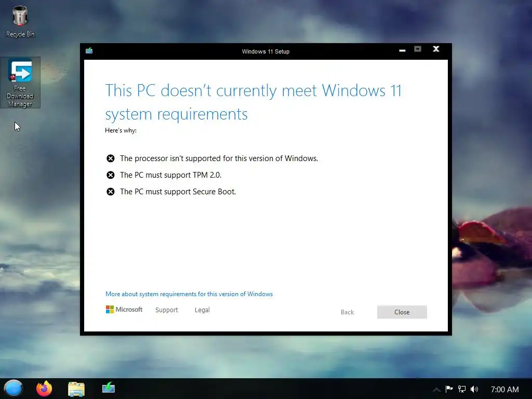Click the "Here's why:" text
The image size is (532, 399).
121,130
